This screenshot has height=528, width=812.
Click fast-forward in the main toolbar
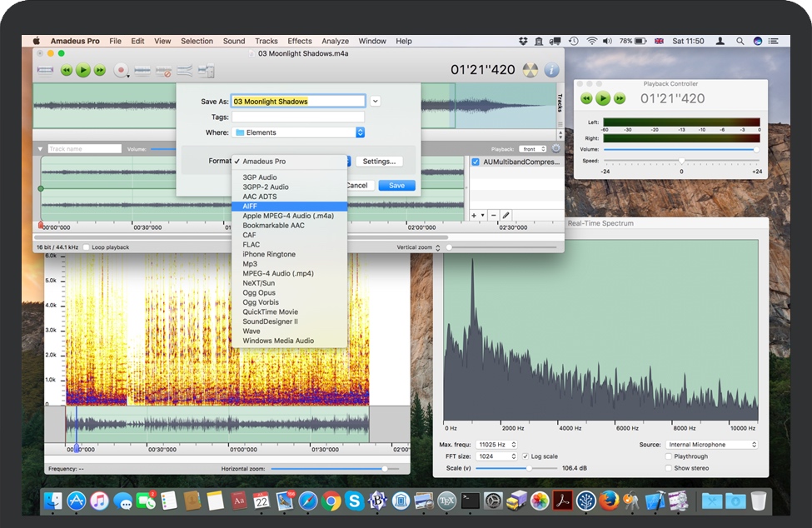coord(100,71)
